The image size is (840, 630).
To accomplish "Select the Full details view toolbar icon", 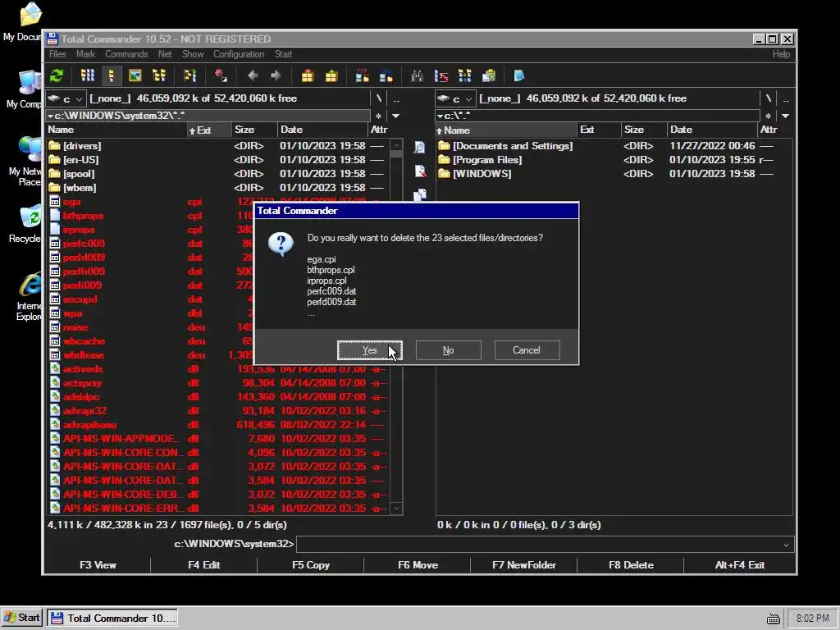I will coord(111,75).
